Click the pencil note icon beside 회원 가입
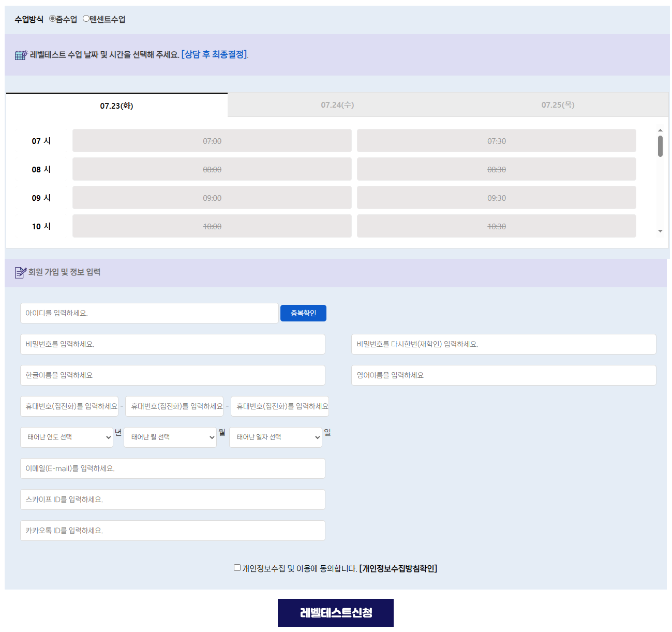 point(20,272)
